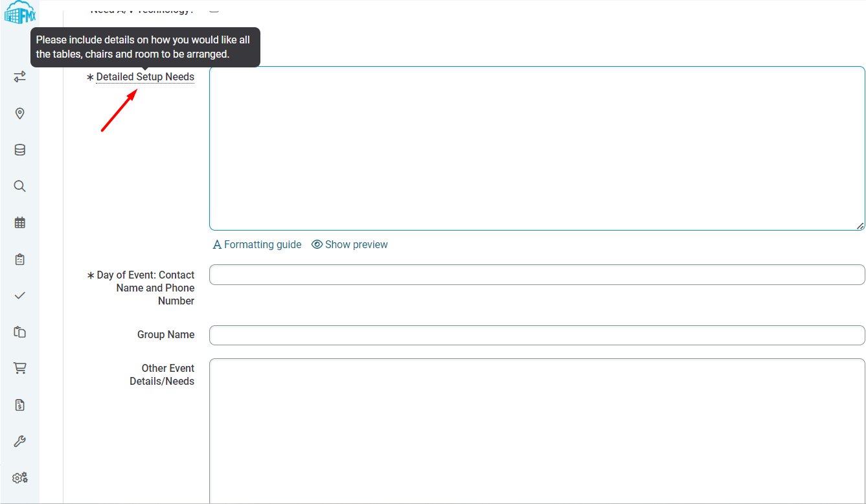Open the shopping cart sidebar icon
Image resolution: width=866 pixels, height=504 pixels.
point(19,368)
